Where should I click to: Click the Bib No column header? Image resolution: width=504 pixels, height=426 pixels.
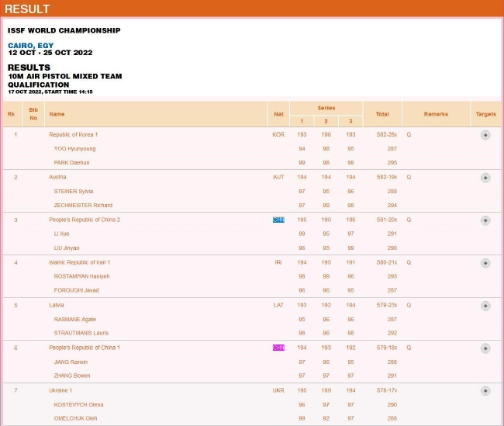(x=33, y=114)
